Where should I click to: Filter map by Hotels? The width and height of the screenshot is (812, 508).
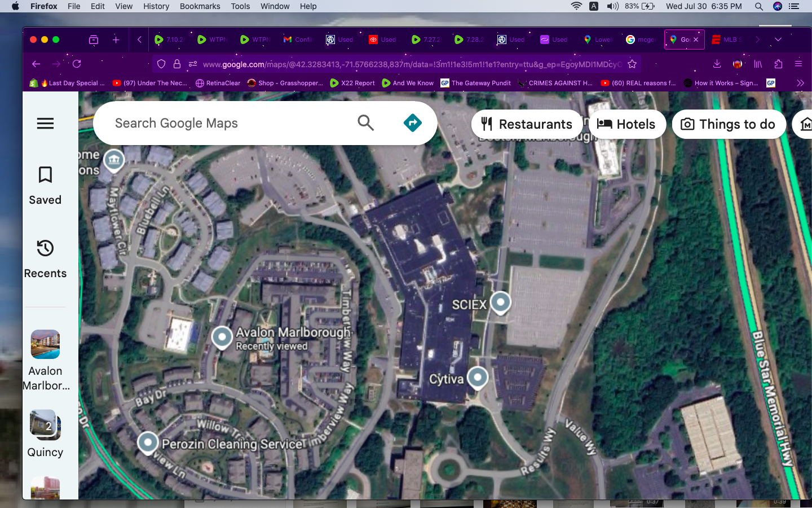coord(626,124)
